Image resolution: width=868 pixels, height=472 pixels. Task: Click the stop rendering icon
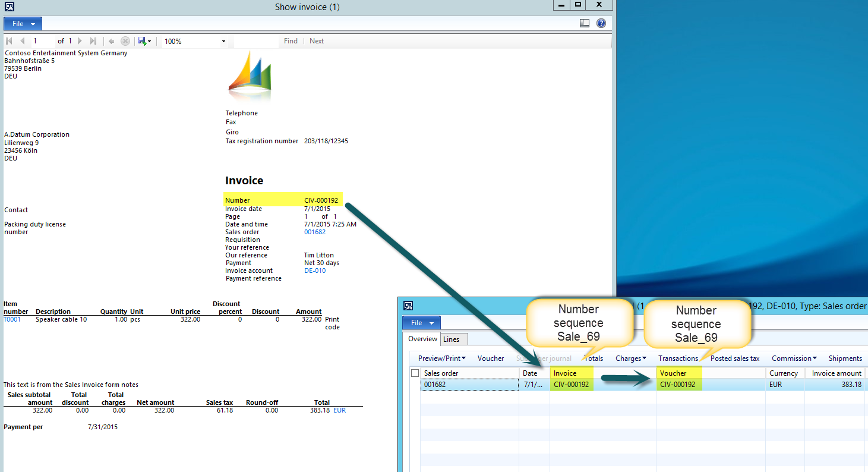[x=125, y=41]
